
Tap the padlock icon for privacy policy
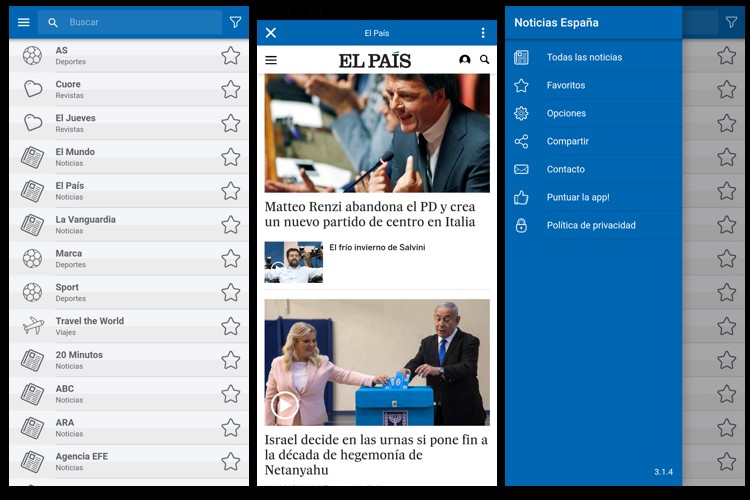coord(521,225)
